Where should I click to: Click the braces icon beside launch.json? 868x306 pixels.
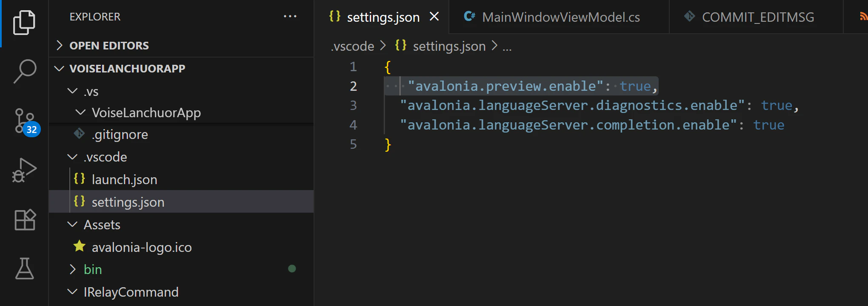pyautogui.click(x=79, y=179)
